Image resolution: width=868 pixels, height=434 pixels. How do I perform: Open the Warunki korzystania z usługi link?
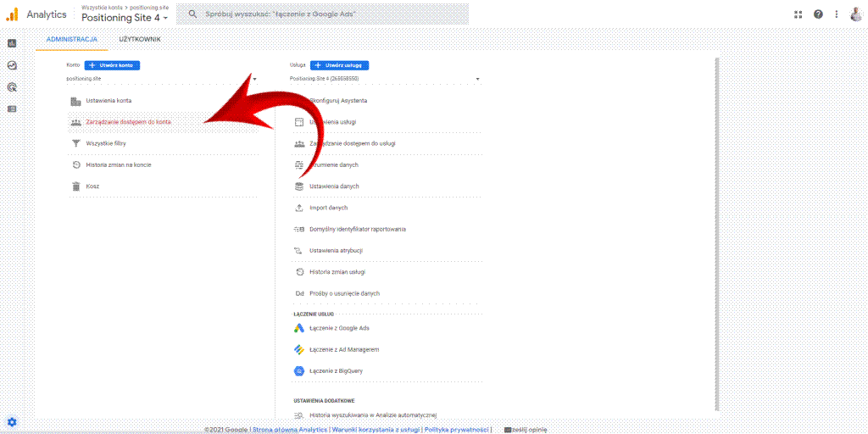coord(376,429)
